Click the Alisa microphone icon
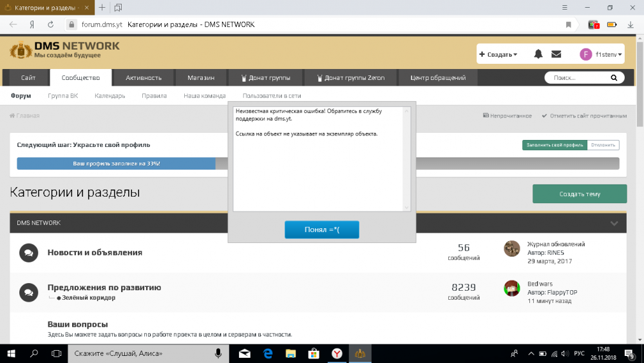This screenshot has width=644, height=363. point(218,353)
